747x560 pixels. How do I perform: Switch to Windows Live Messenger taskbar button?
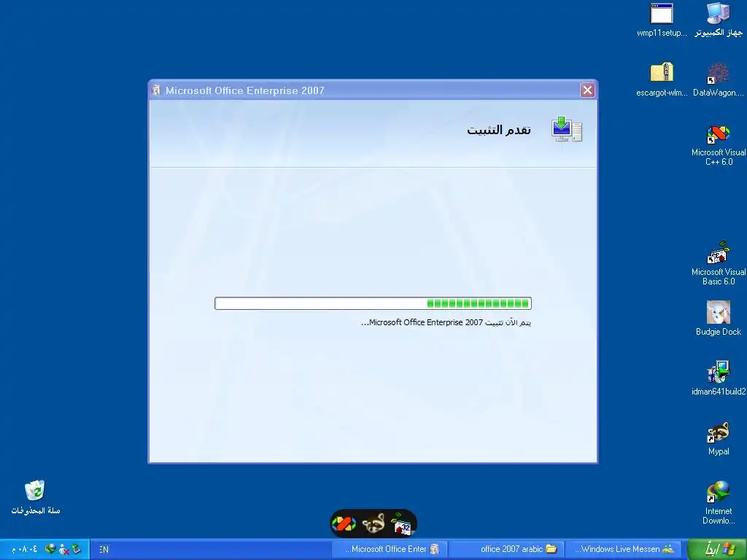click(x=624, y=549)
